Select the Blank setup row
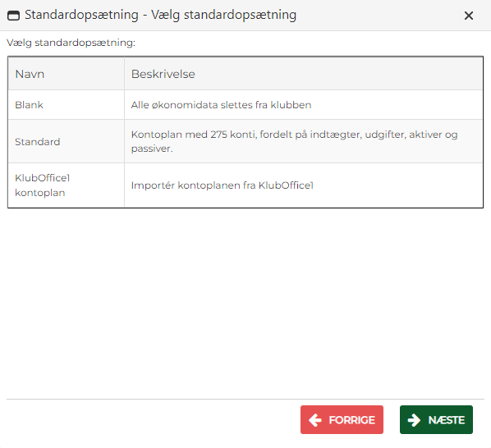The width and height of the screenshot is (491, 448). 245,105
